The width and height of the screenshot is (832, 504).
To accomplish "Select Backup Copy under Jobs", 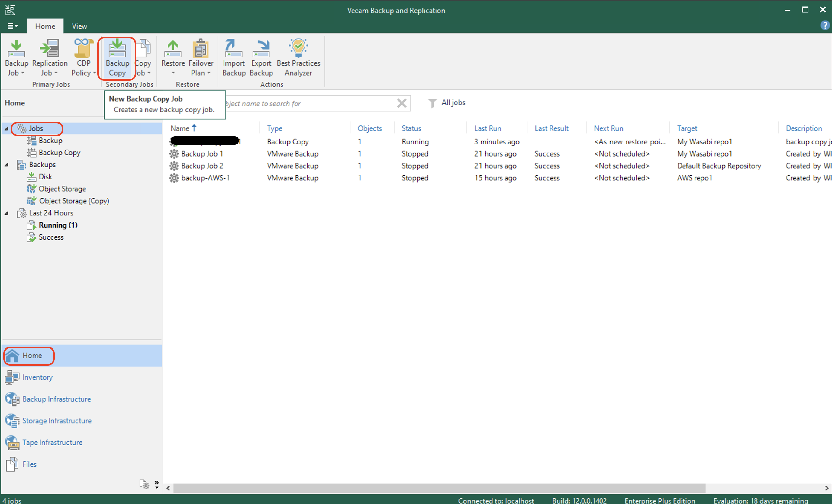I will [60, 153].
